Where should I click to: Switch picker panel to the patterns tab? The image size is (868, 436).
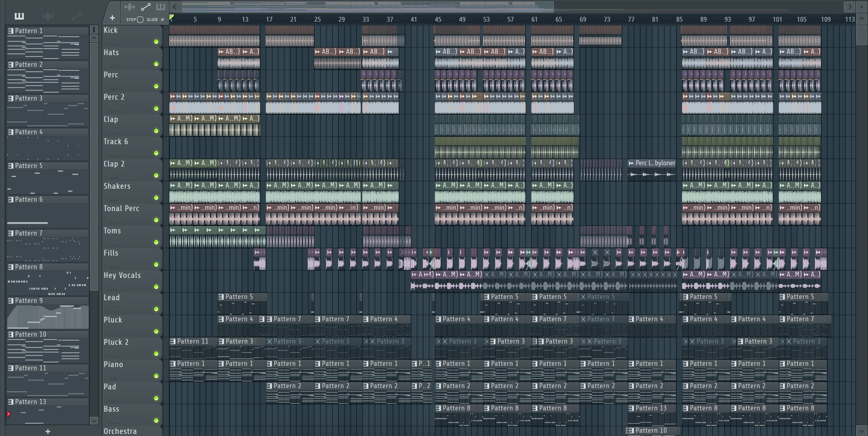(19, 16)
